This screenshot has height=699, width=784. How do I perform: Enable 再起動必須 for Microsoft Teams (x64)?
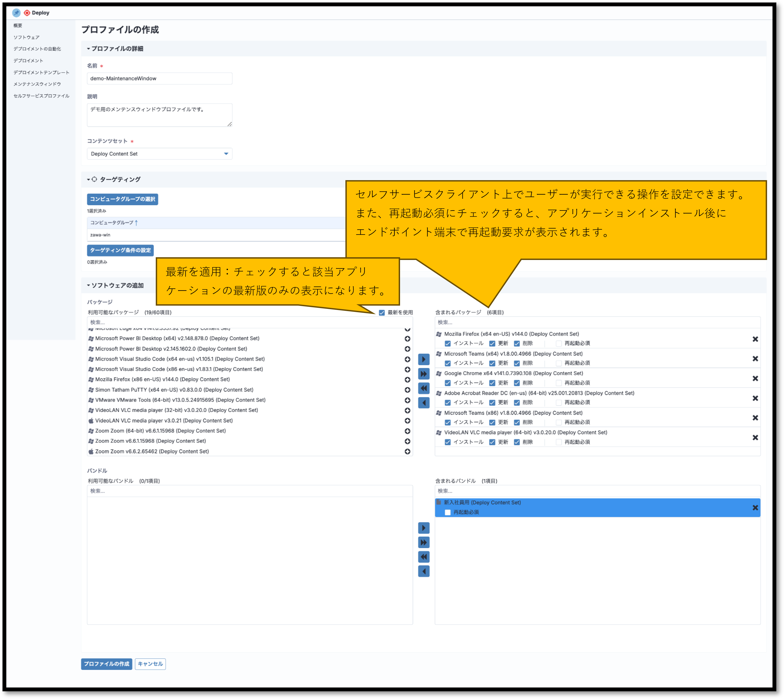pos(559,363)
